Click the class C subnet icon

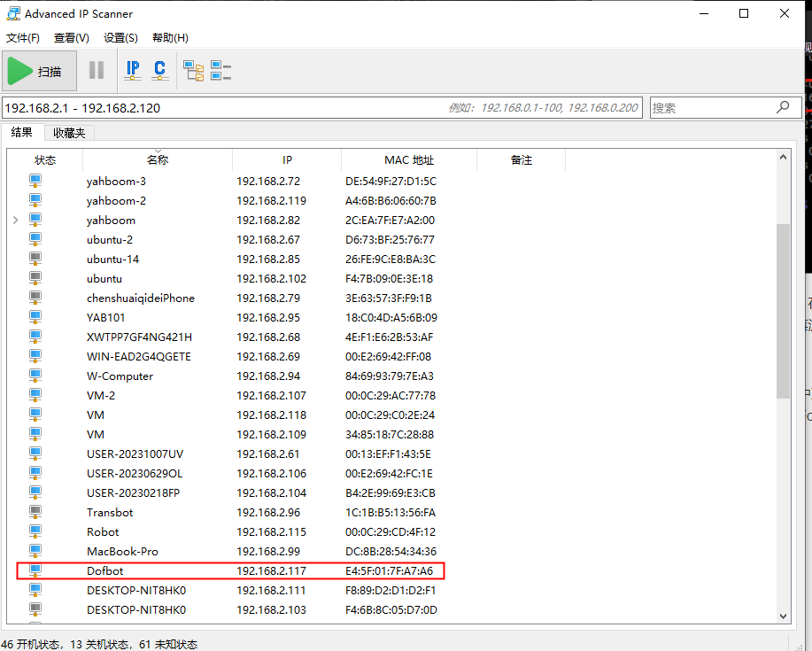(160, 71)
